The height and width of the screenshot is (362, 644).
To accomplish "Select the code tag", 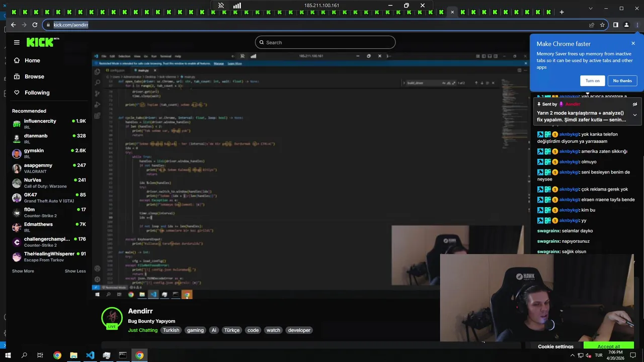I will 253,330.
